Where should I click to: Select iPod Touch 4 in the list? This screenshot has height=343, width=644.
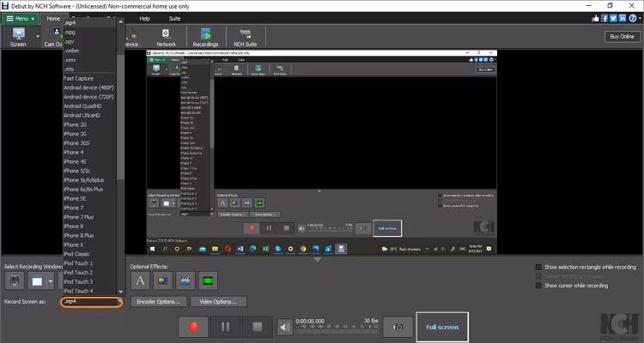point(89,291)
